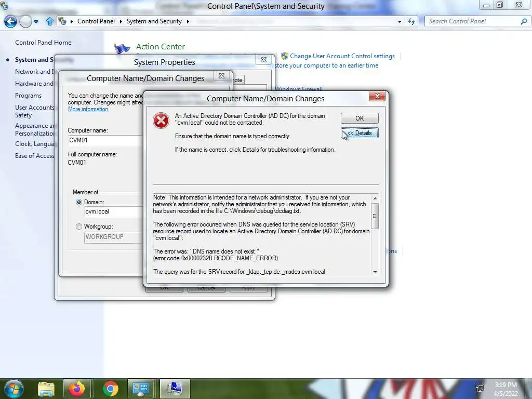Click the CVM01 computer name field
Viewport: 532px width, 399px height.
tap(105, 140)
